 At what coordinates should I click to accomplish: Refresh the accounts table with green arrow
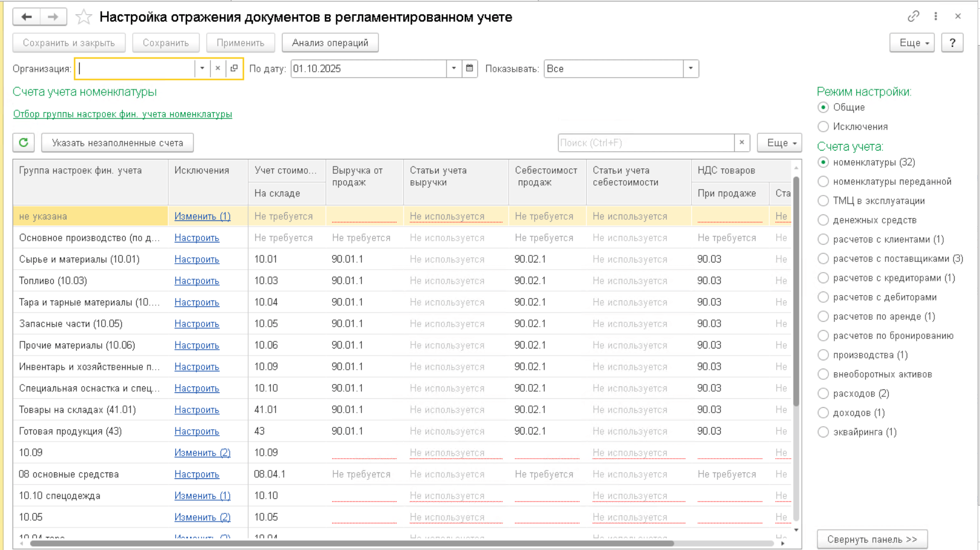click(x=24, y=143)
